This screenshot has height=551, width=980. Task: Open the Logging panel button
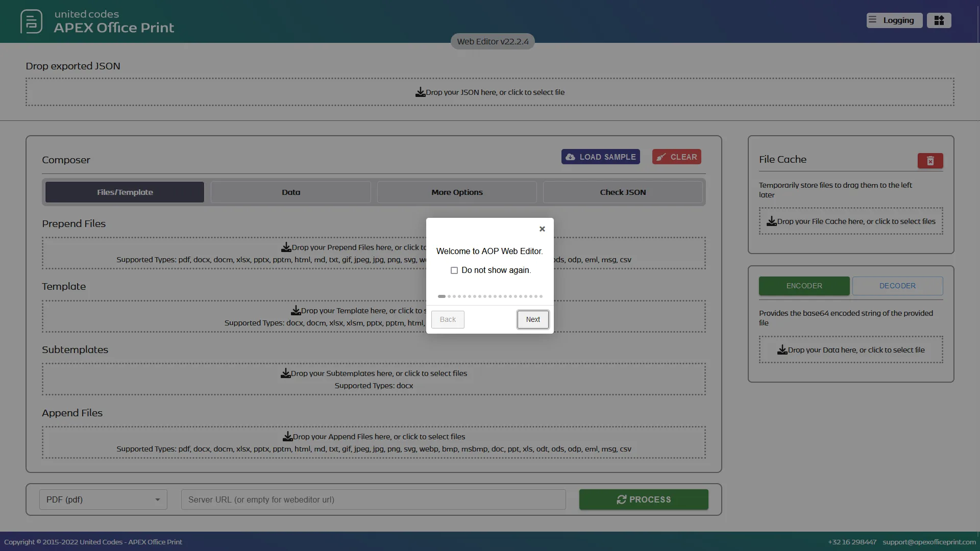[x=894, y=20]
